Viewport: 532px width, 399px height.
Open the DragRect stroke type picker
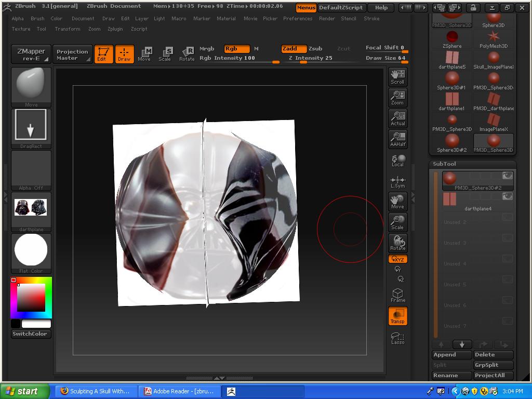(x=31, y=128)
